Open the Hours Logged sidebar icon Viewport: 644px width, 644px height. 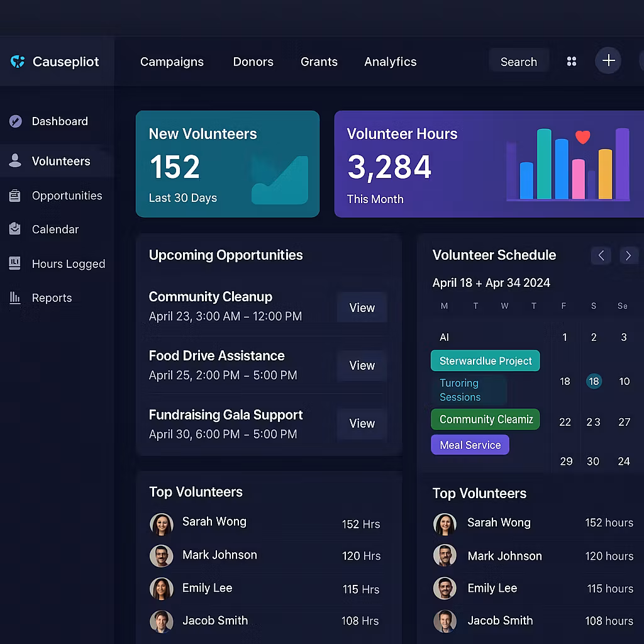(15, 264)
